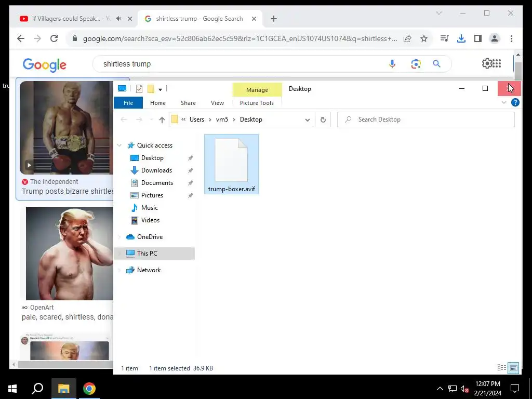This screenshot has height=399, width=532.
Task: Click Chrome on the taskbar
Action: pyautogui.click(x=89, y=389)
